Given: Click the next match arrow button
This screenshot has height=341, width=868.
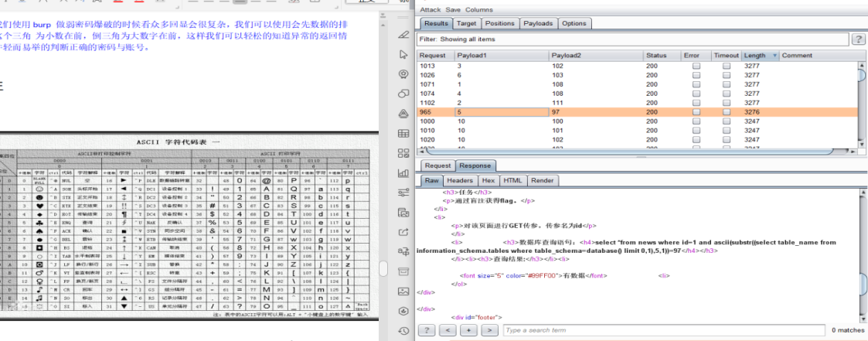Looking at the screenshot, I should coord(489,330).
